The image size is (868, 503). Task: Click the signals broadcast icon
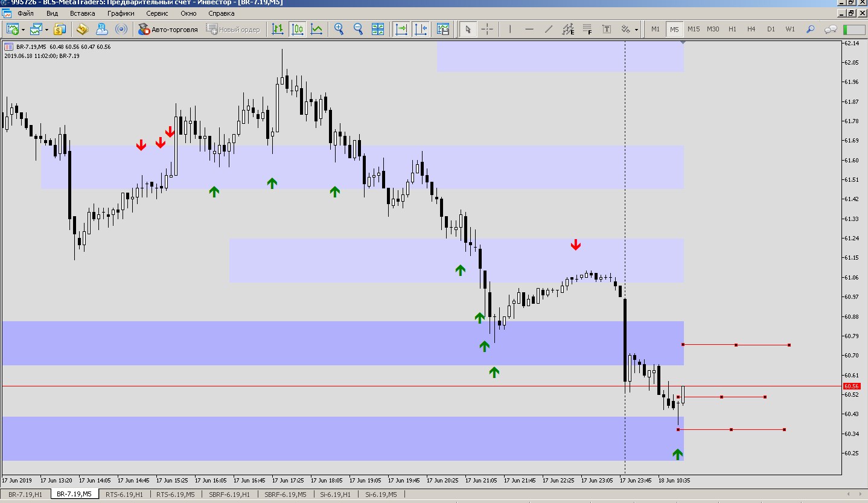[x=121, y=29]
